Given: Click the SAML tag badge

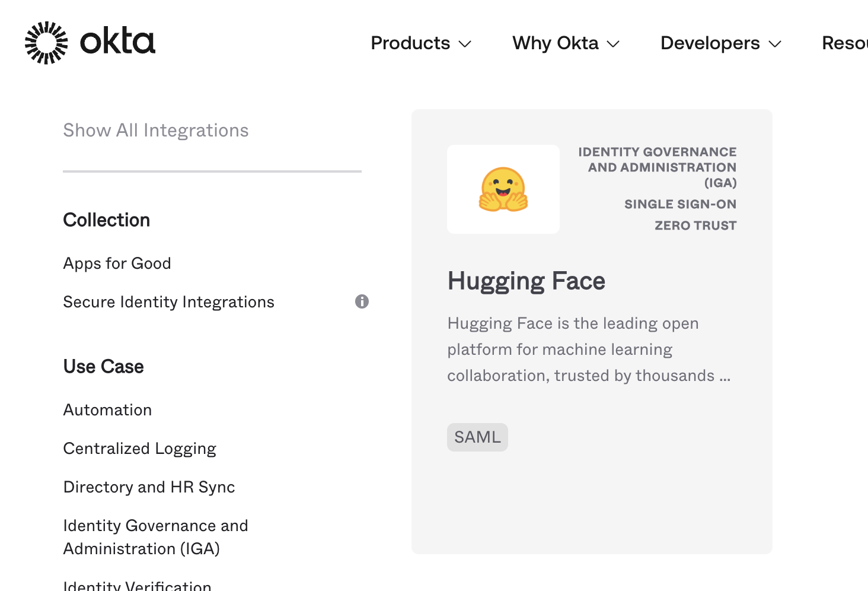Looking at the screenshot, I should pyautogui.click(x=477, y=437).
